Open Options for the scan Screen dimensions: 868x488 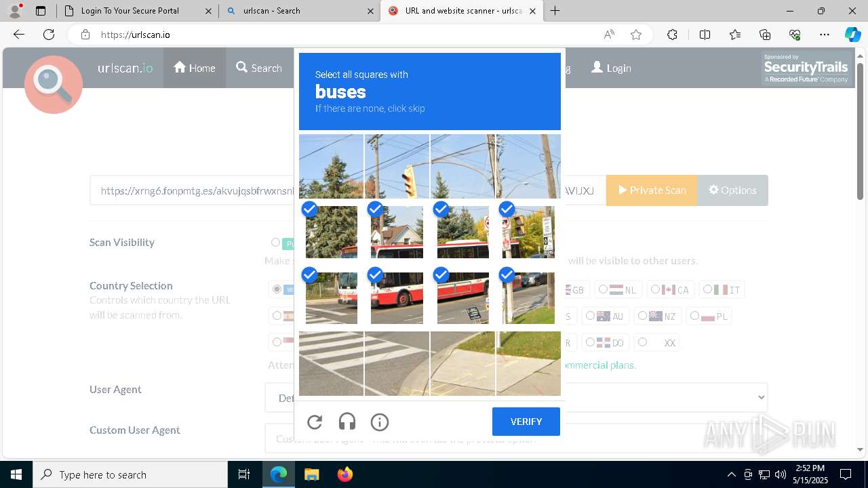[732, 190]
